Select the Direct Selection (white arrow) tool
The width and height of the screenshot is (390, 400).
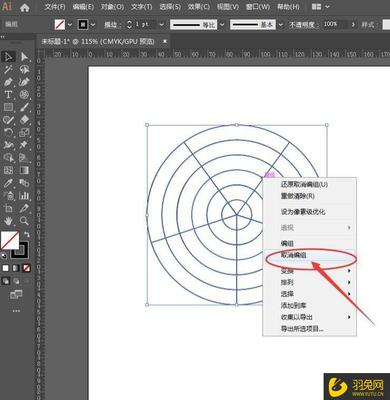(x=24, y=57)
